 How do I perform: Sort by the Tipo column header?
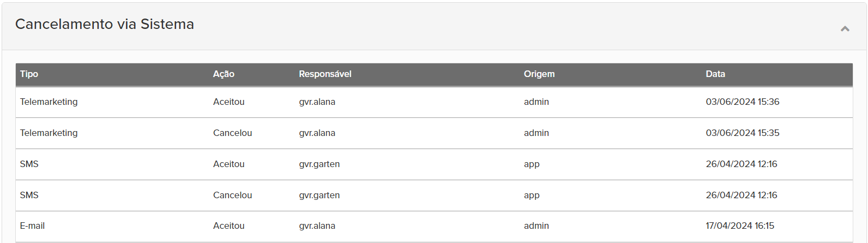coord(29,74)
